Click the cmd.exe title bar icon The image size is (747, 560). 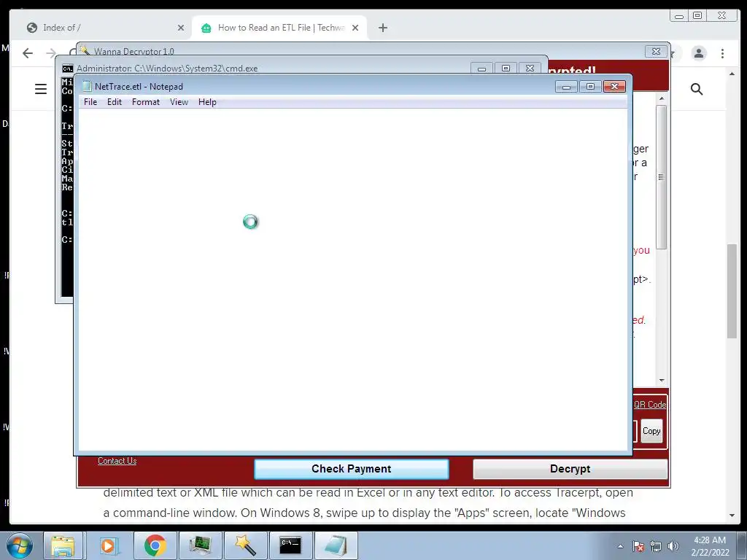[x=68, y=69]
